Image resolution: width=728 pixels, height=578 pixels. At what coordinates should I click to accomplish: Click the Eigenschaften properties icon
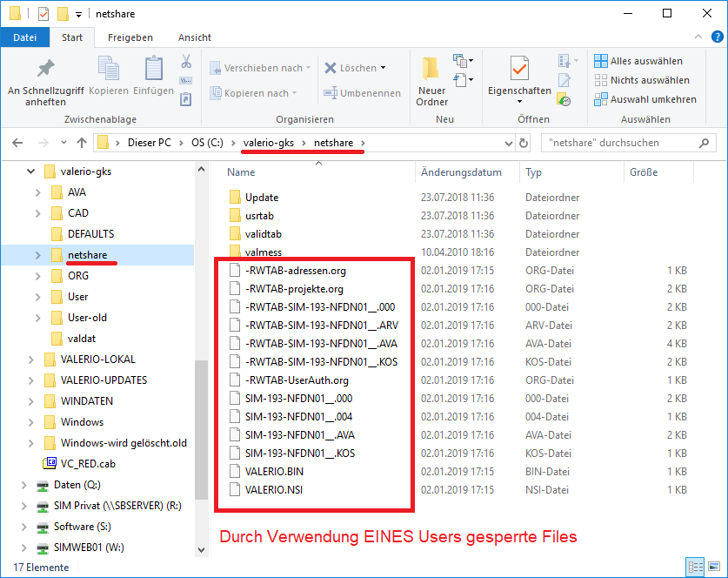(519, 68)
